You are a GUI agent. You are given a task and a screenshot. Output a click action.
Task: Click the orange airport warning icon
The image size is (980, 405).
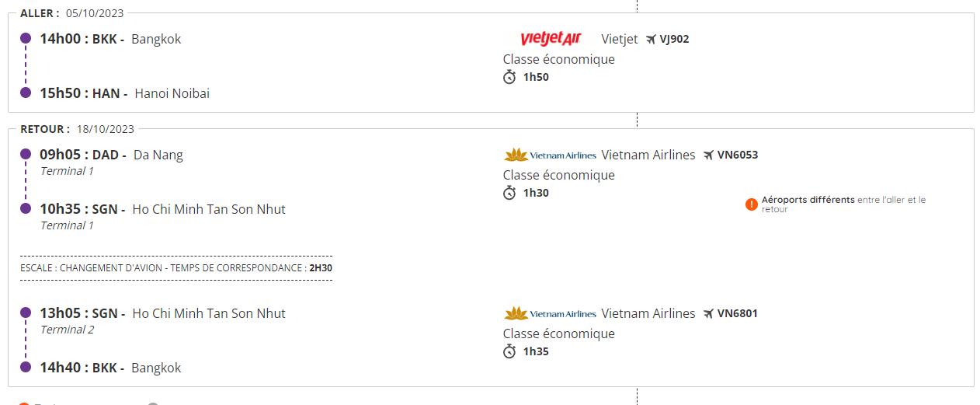[751, 204]
